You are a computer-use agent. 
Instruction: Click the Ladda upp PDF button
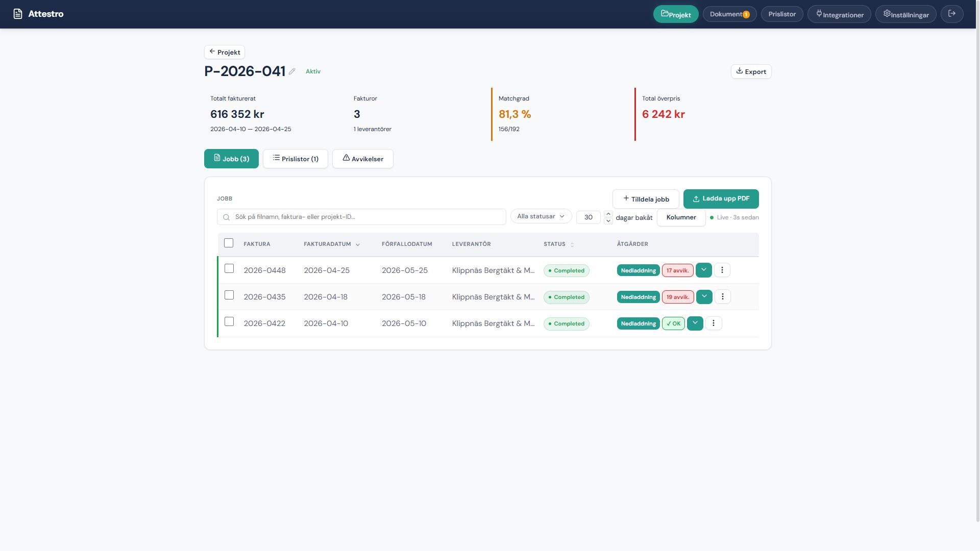(721, 198)
